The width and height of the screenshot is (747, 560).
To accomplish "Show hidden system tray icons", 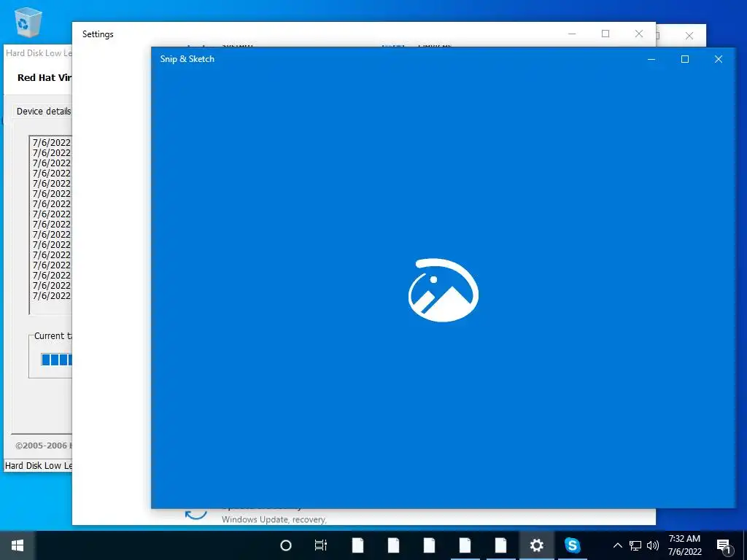I will (617, 545).
